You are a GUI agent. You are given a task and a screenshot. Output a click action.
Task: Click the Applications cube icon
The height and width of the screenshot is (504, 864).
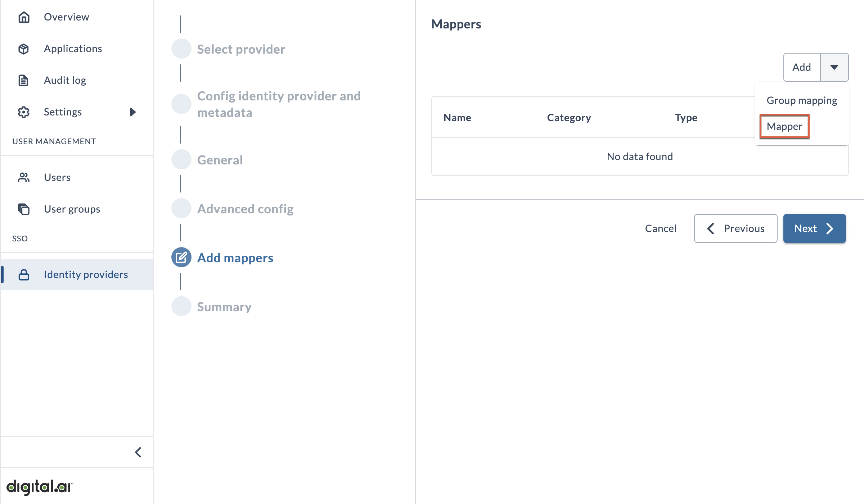[24, 49]
